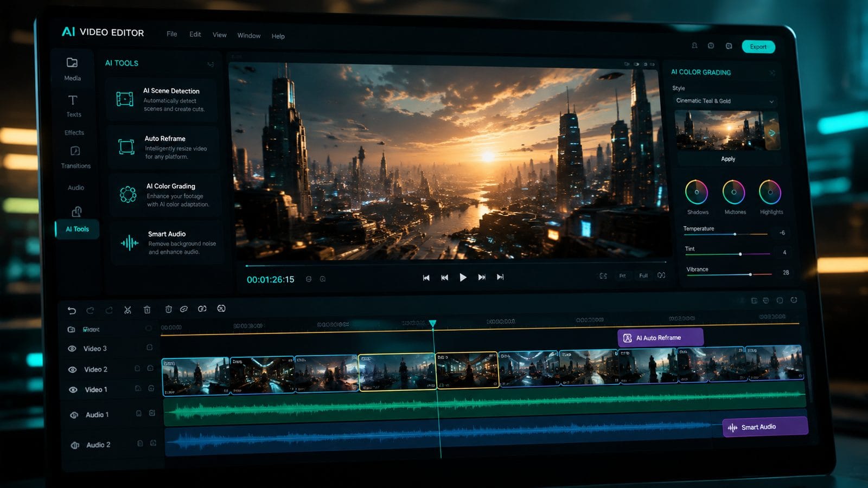Skip to the start of the video
The image size is (868, 488).
[x=426, y=278]
